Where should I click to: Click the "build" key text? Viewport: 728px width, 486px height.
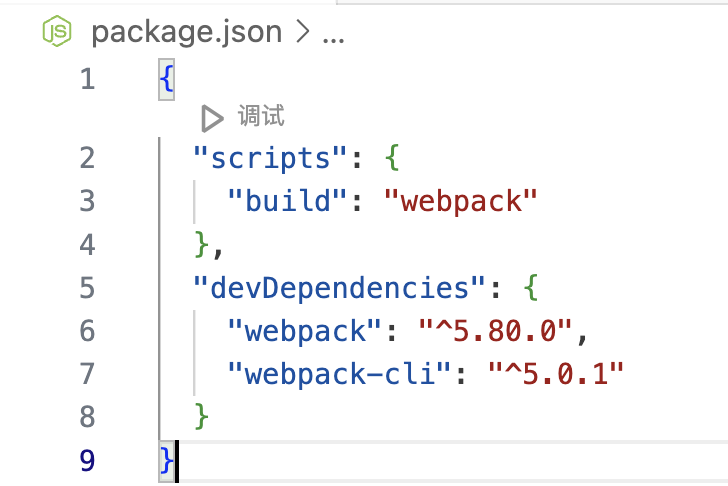(288, 201)
